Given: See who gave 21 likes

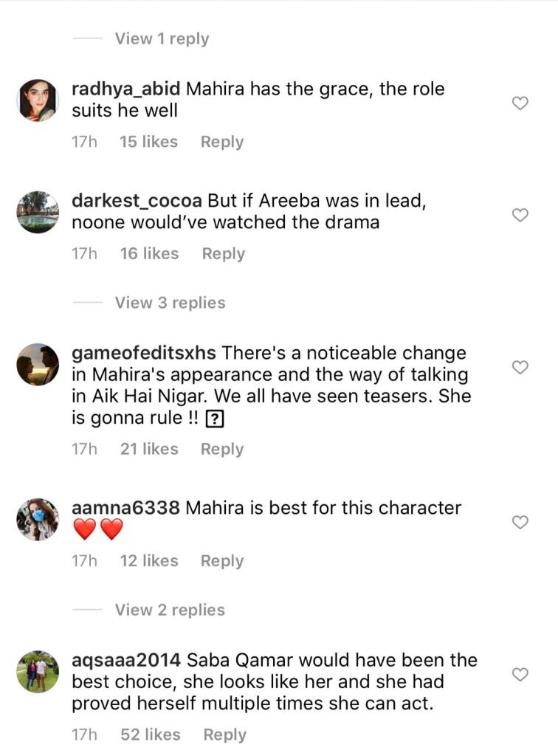Looking at the screenshot, I should pyautogui.click(x=149, y=449).
